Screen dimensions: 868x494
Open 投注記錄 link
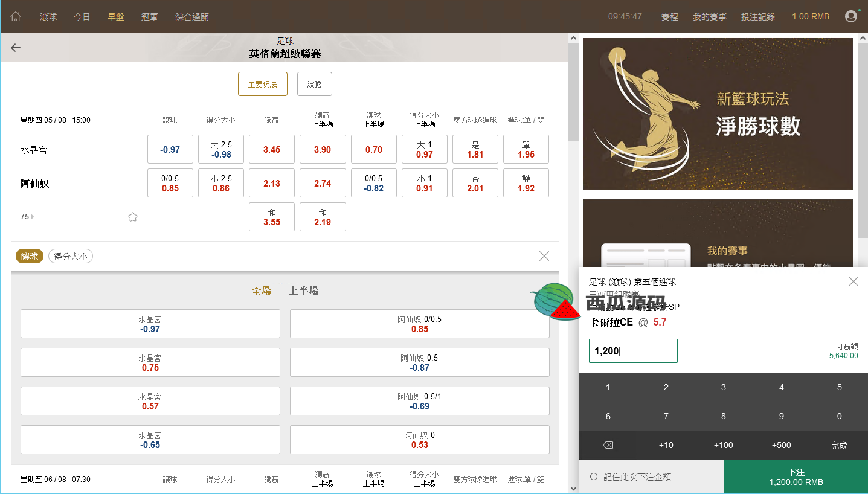tap(758, 17)
